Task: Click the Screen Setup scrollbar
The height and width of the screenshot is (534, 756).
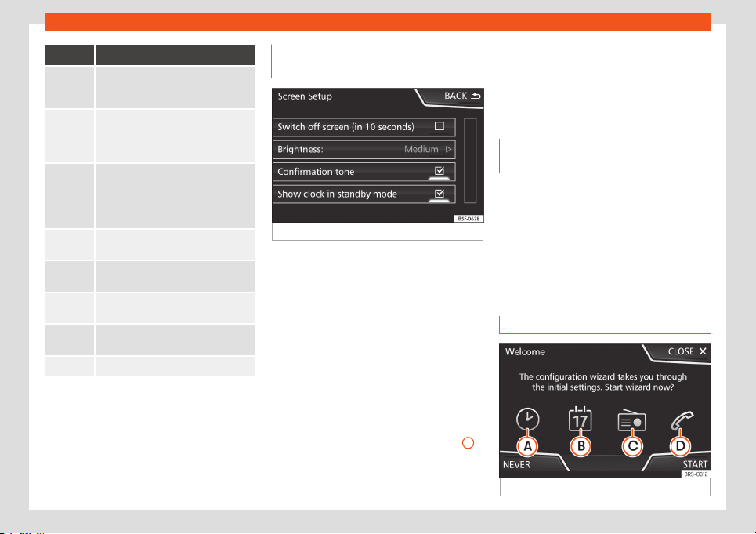Action: click(470, 161)
